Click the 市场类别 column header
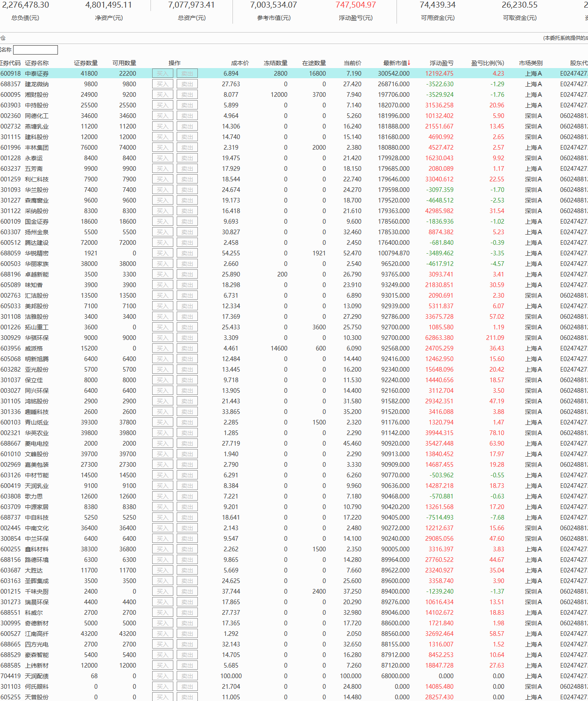588x701 pixels. coord(531,63)
